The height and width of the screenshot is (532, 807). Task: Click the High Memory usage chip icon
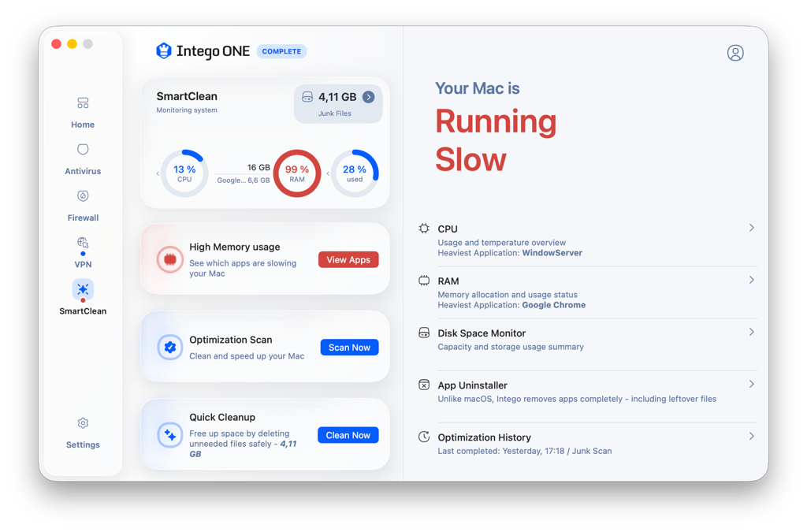click(170, 259)
